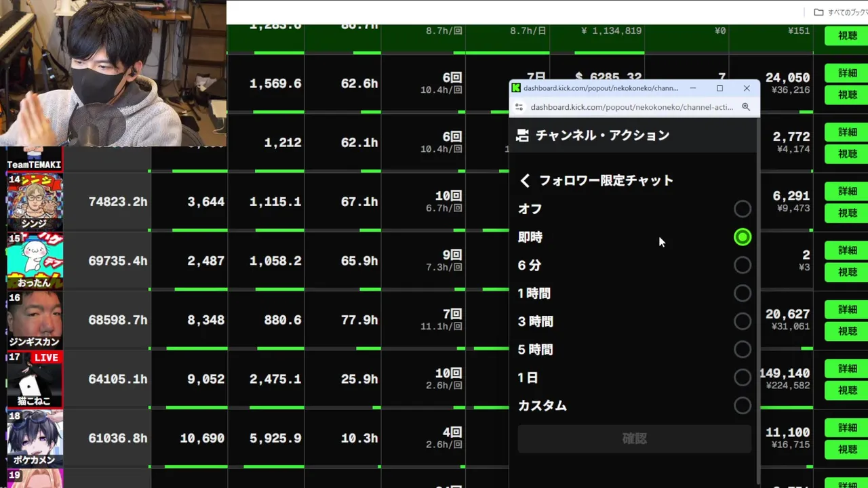The image size is (868, 488).
Task: Open ジンギスカン streamer thumbnail
Action: (35, 320)
